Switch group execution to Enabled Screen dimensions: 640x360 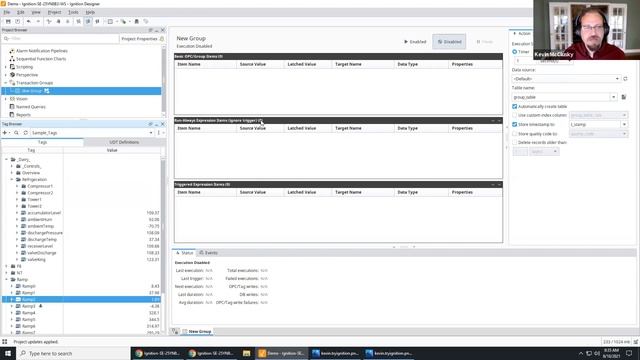[x=415, y=42]
